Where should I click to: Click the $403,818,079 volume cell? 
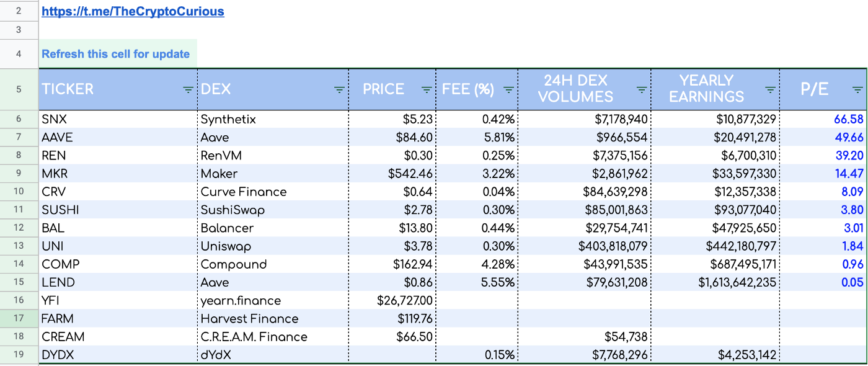tap(585, 246)
